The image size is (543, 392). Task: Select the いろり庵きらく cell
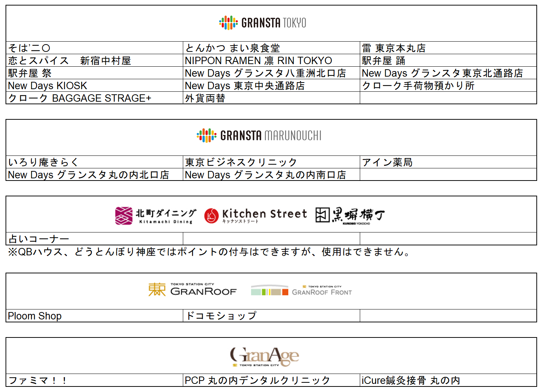(94, 162)
